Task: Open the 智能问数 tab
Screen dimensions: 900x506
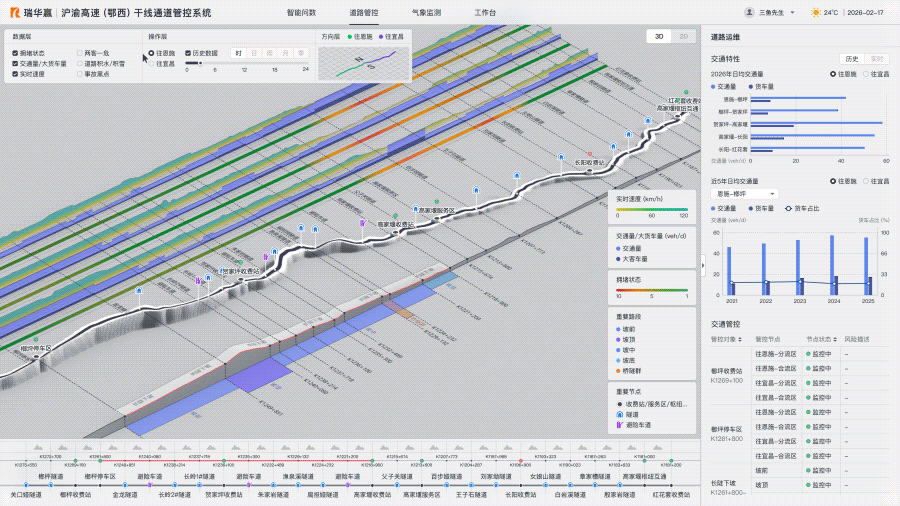Action: pyautogui.click(x=301, y=13)
